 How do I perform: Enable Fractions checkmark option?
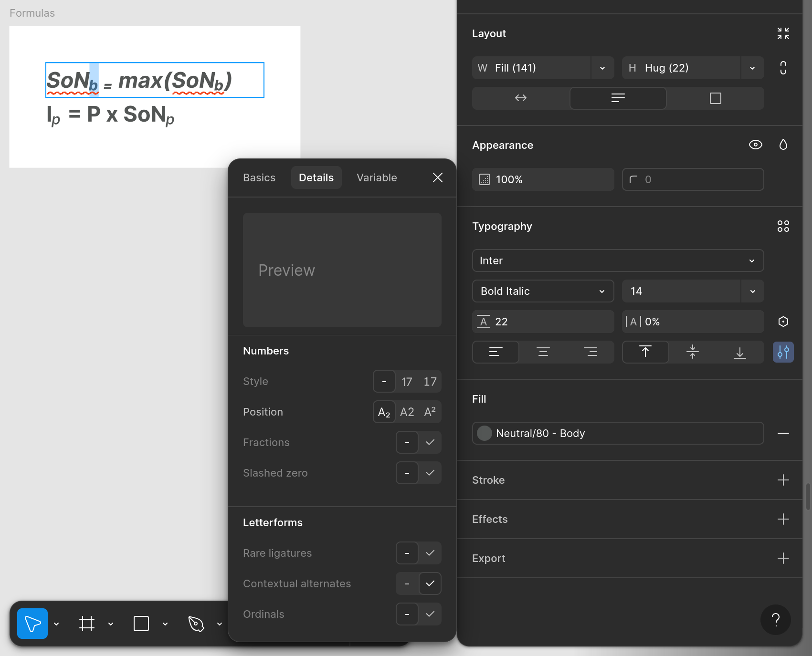pos(430,443)
